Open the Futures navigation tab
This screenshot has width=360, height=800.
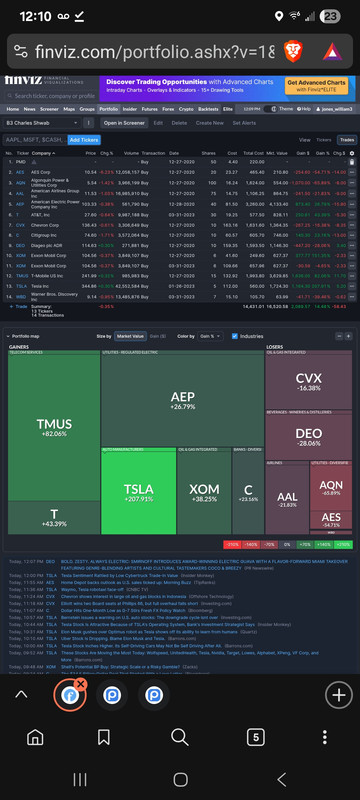click(x=149, y=109)
